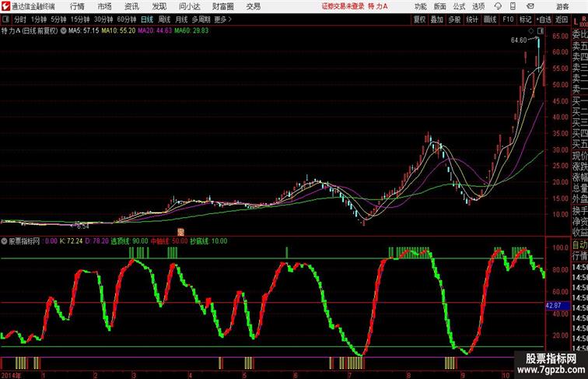Open the customer service headset icon
This screenshot has height=379, width=588.
pyautogui.click(x=498, y=6)
